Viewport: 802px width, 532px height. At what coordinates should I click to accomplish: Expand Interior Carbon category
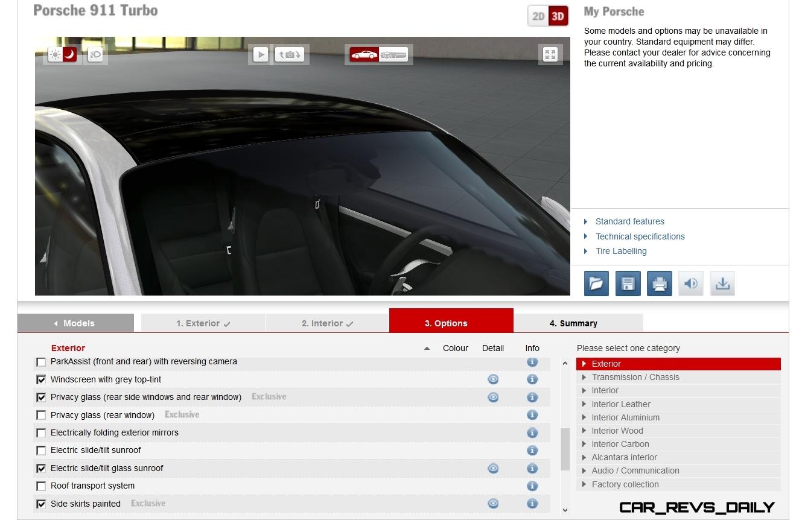[678, 444]
